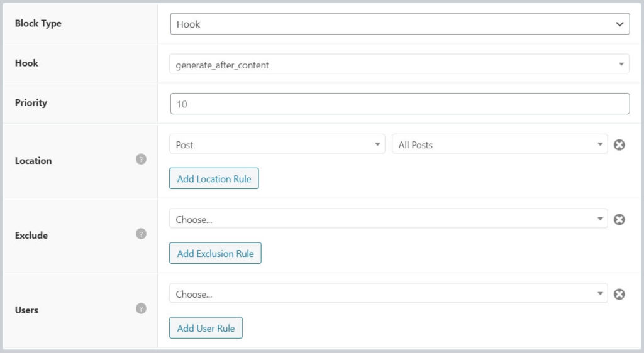
Task: Remove the Location rule with X icon
Action: (619, 144)
